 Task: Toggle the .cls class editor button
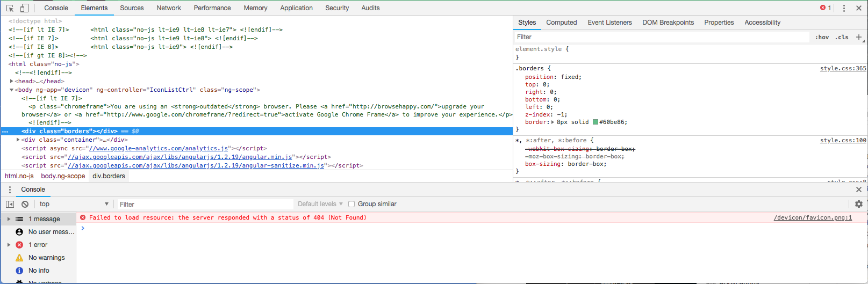tap(842, 37)
